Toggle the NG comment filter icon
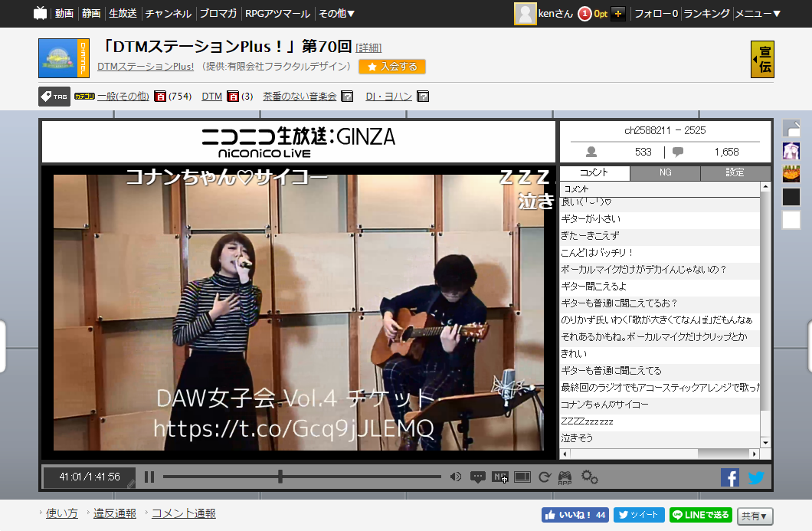812x531 pixels. click(500, 477)
